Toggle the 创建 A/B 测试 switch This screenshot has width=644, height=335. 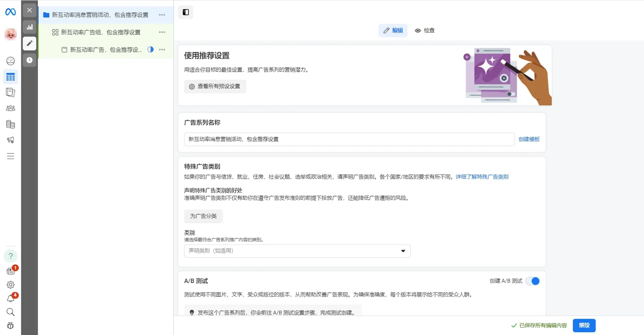533,281
